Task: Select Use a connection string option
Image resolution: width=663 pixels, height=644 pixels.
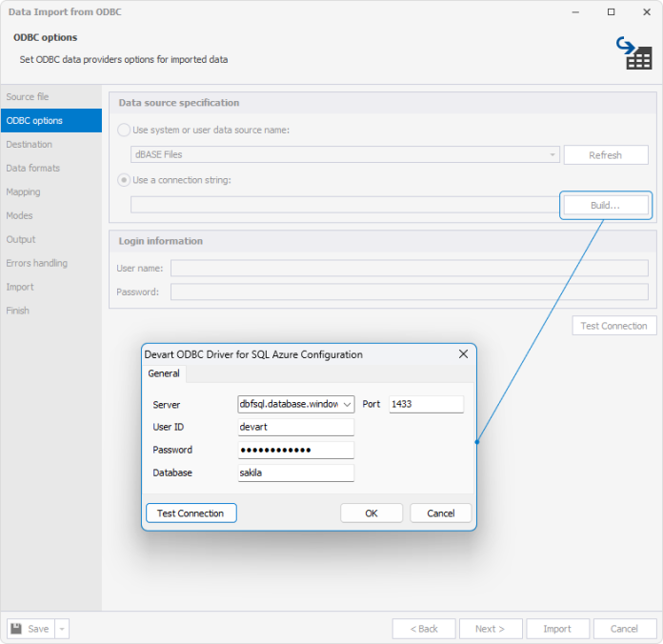Action: point(124,180)
